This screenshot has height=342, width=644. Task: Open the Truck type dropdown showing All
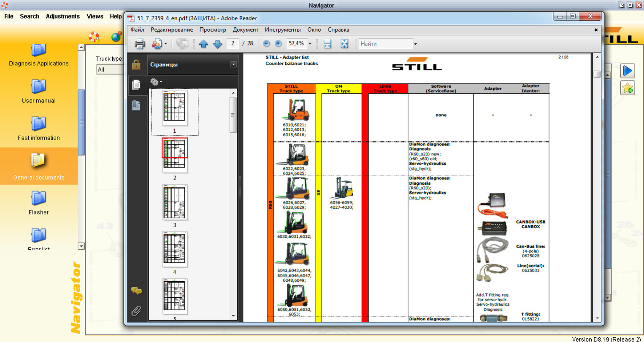tap(110, 69)
